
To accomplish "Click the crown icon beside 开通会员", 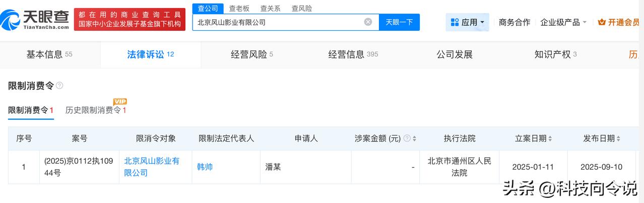I will (x=602, y=22).
